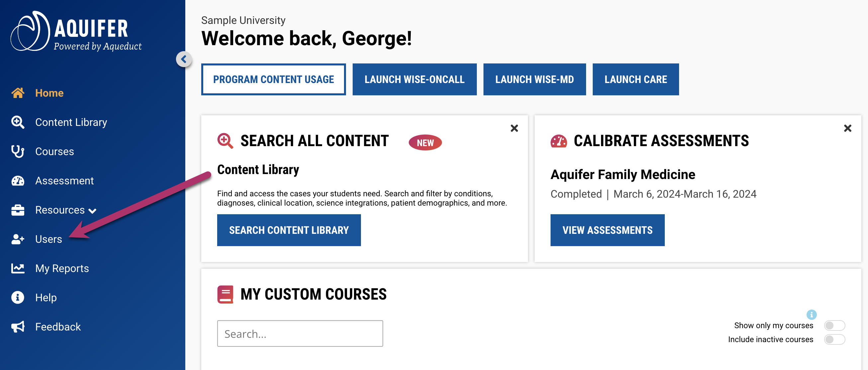The height and width of the screenshot is (370, 868).
Task: Click the custom courses search field
Action: (300, 333)
